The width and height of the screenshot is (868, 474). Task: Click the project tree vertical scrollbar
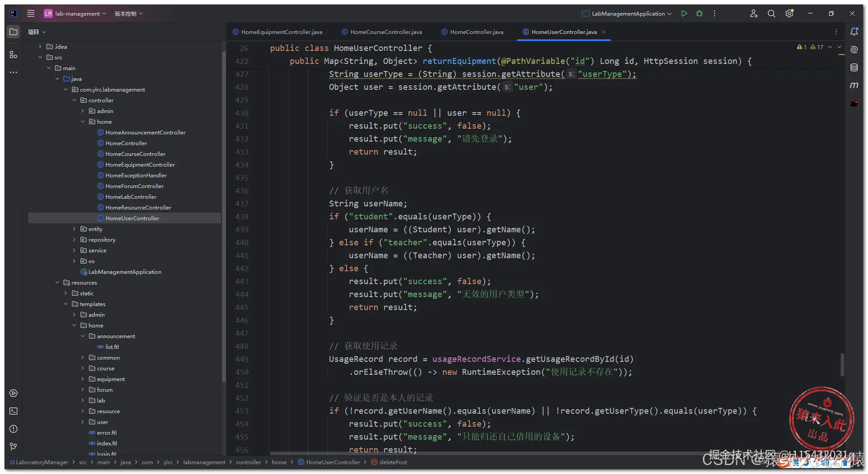(224, 217)
